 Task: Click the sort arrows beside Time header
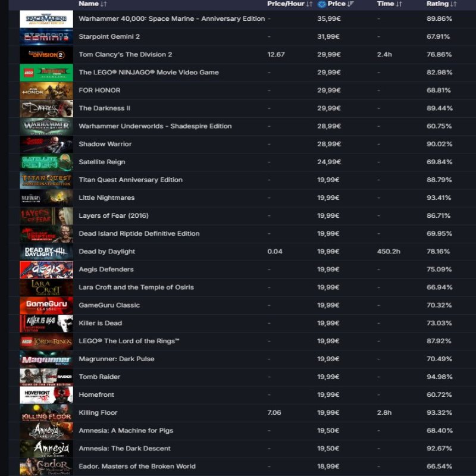click(x=399, y=4)
